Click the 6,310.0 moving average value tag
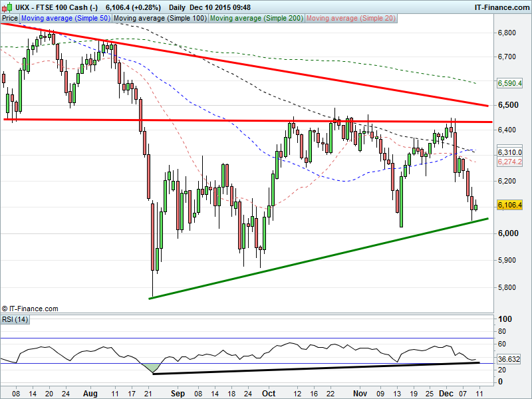532x399 pixels. tap(509, 152)
